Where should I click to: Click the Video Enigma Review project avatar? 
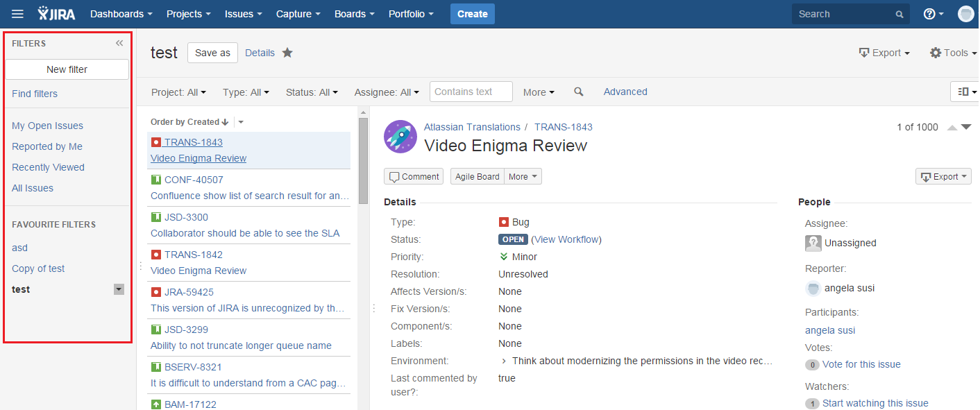tap(400, 137)
